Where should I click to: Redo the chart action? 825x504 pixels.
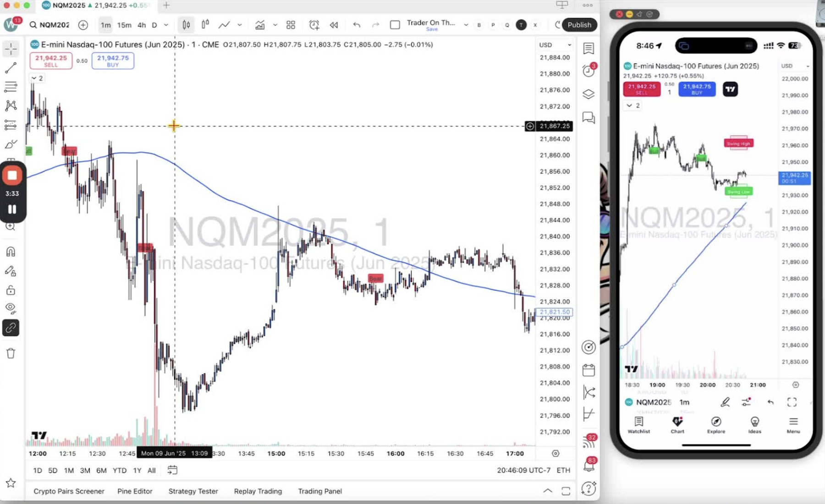[x=375, y=25]
